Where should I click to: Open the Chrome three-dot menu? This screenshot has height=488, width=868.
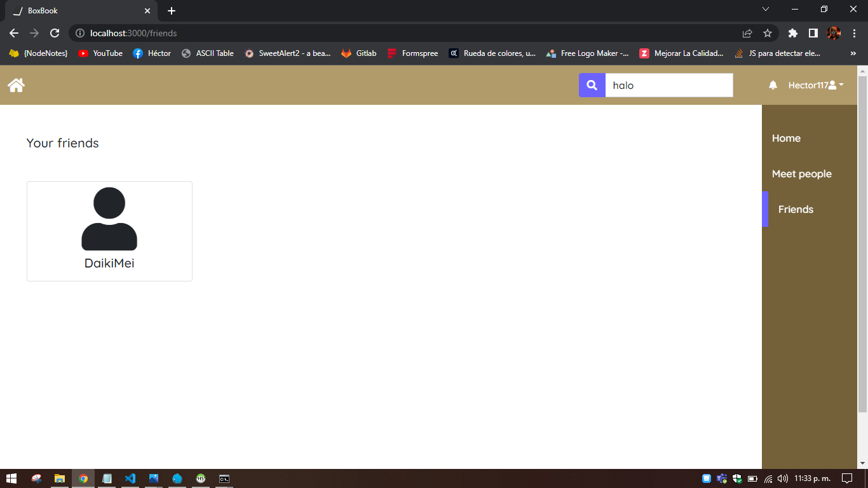point(853,33)
